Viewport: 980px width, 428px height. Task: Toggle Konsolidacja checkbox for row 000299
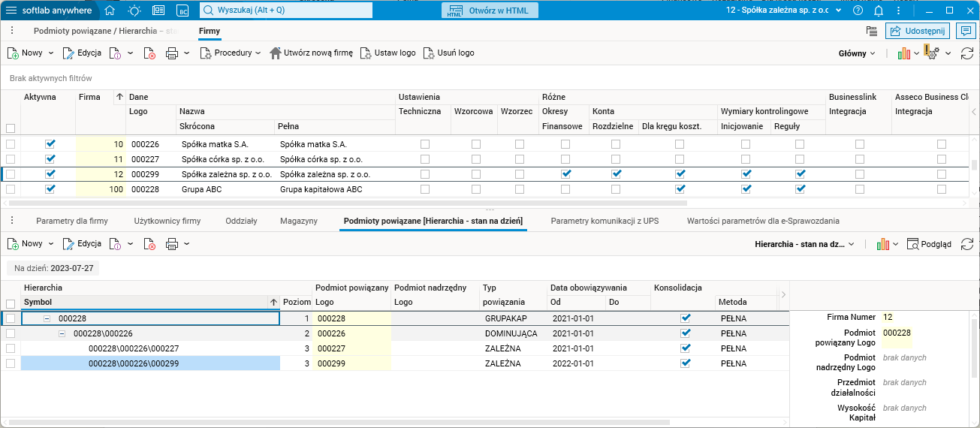[685, 363]
